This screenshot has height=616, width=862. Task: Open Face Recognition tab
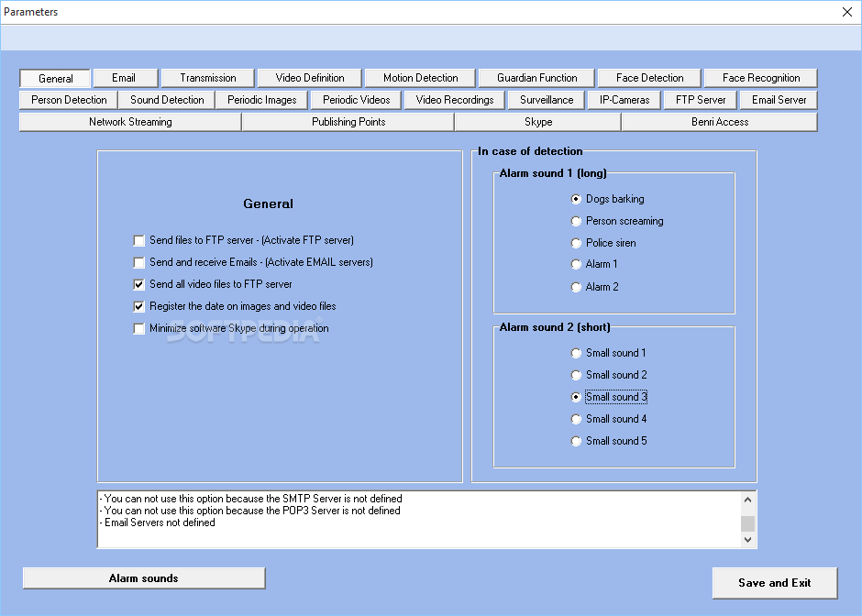click(x=761, y=78)
